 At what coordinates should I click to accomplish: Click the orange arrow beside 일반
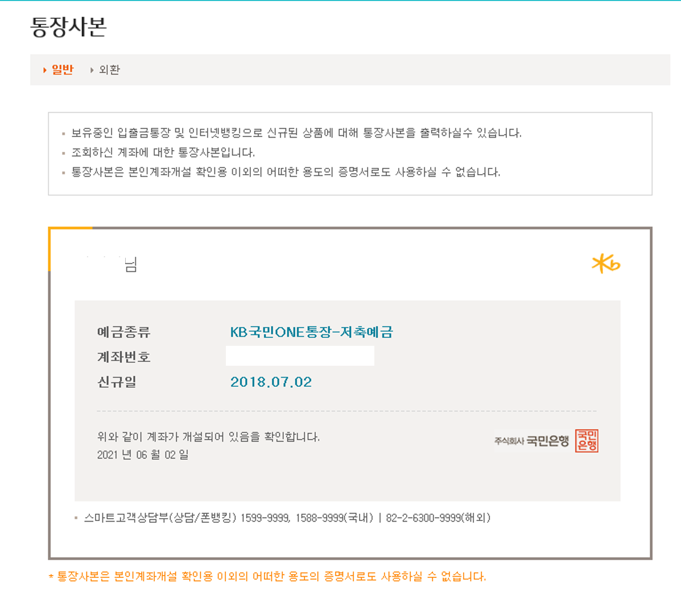pos(44,70)
